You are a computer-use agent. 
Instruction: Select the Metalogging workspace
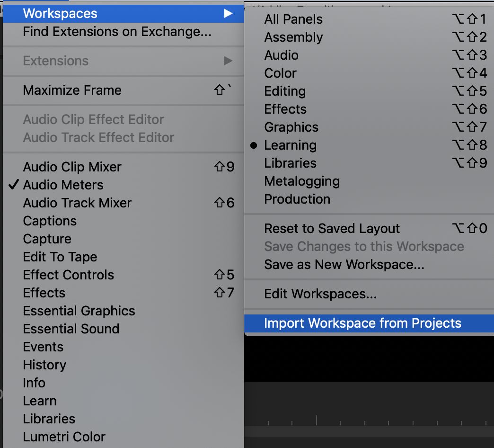click(x=301, y=181)
